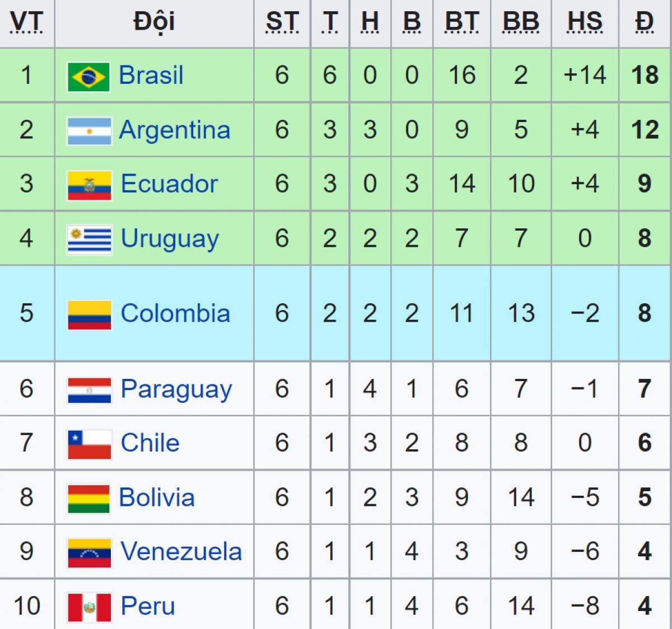
Task: Click the Argentina flag icon
Action: [x=89, y=131]
